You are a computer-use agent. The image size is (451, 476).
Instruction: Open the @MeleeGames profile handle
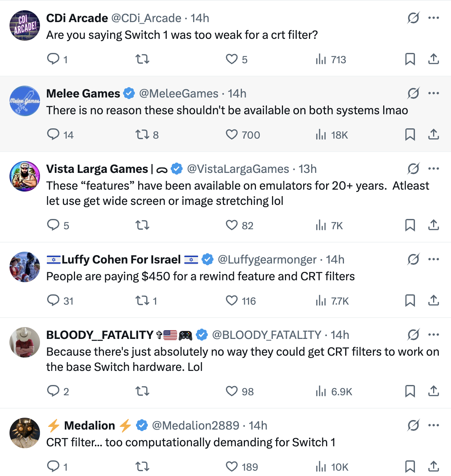(179, 93)
